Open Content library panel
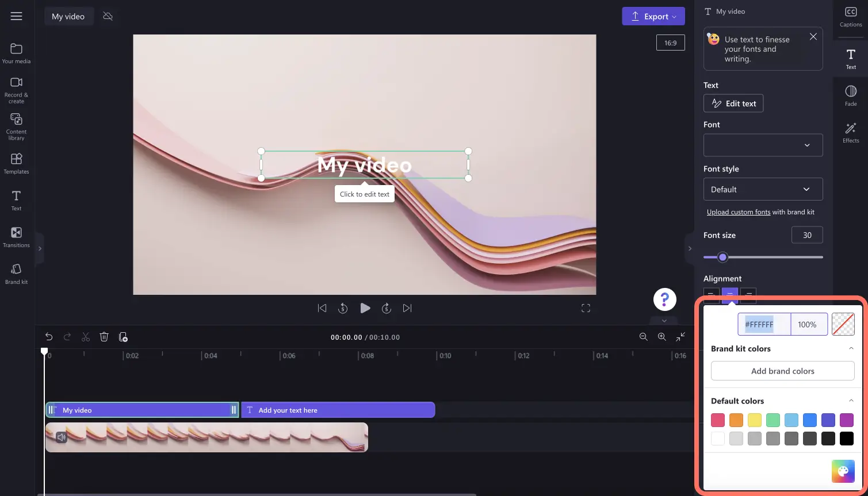 16,126
